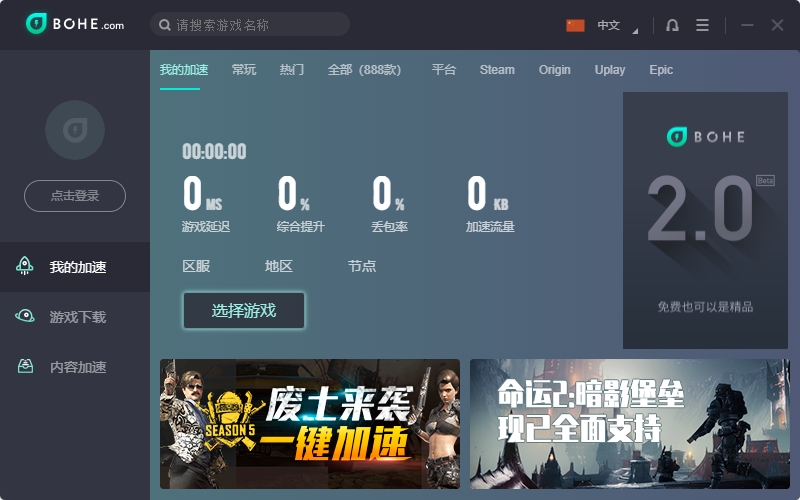This screenshot has width=800, height=500.
Task: Open the 废土来袭 Season 5 banner
Action: [310, 424]
